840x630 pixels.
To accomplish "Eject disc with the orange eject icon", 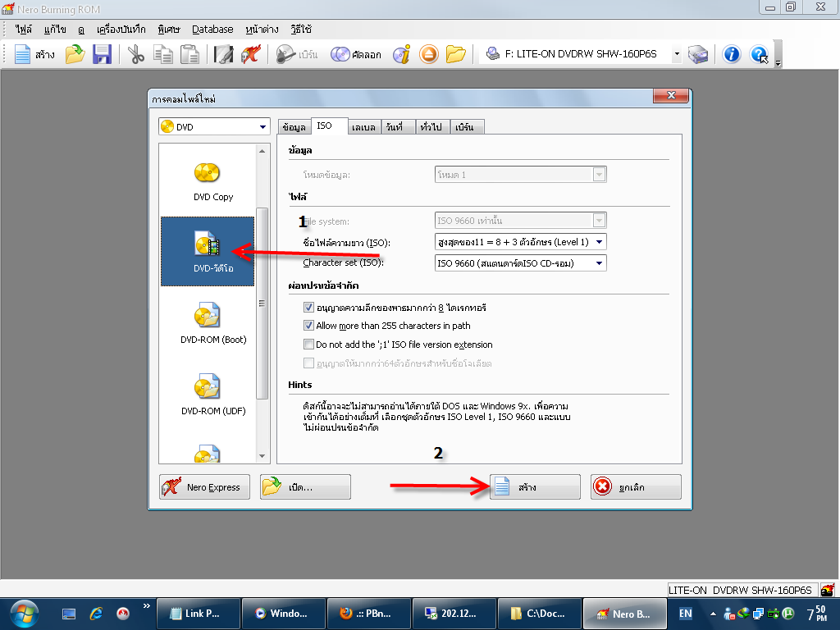I will tap(428, 54).
